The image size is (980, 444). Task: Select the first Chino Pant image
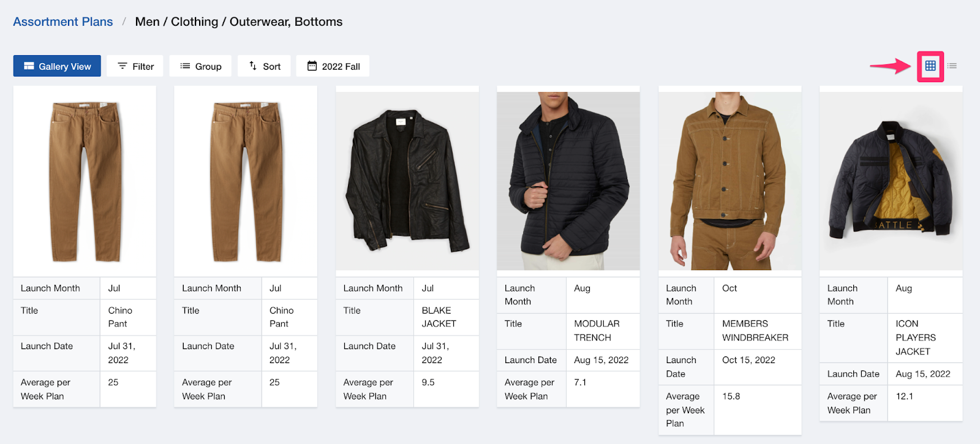click(85, 181)
